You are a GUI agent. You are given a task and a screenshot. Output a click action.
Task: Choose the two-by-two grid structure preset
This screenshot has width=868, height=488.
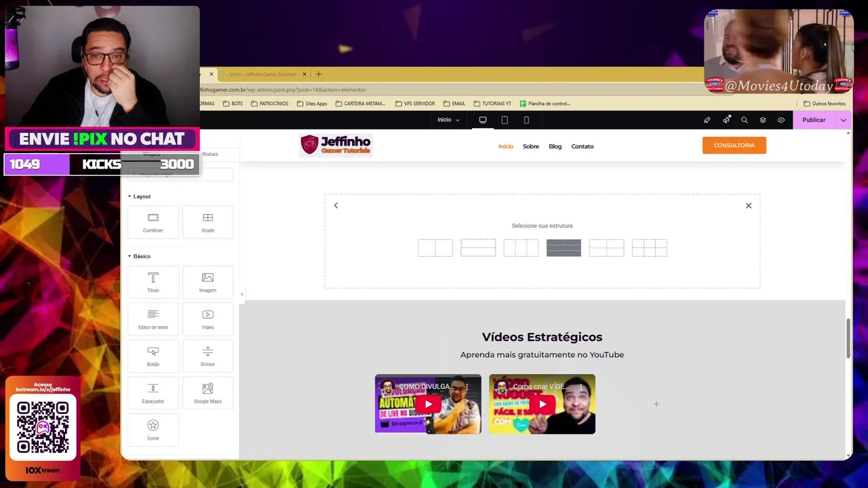pyautogui.click(x=607, y=248)
